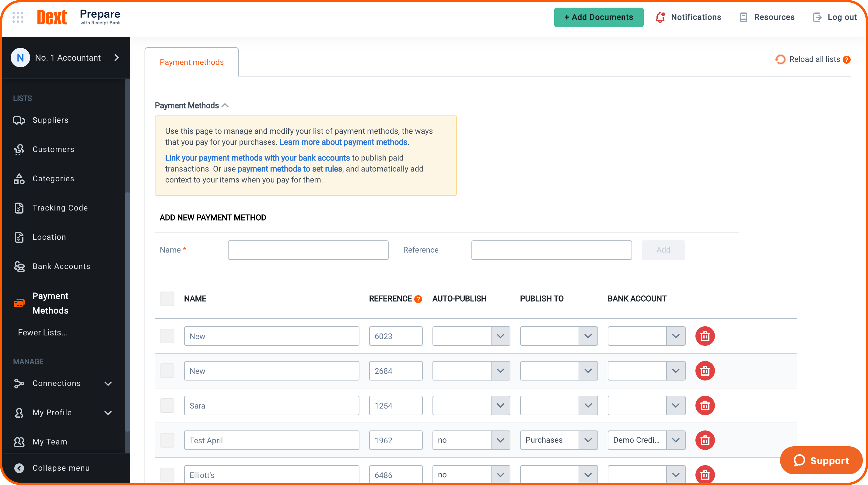This screenshot has width=868, height=485.
Task: Expand the Connections submenu chevron
Action: pyautogui.click(x=108, y=384)
